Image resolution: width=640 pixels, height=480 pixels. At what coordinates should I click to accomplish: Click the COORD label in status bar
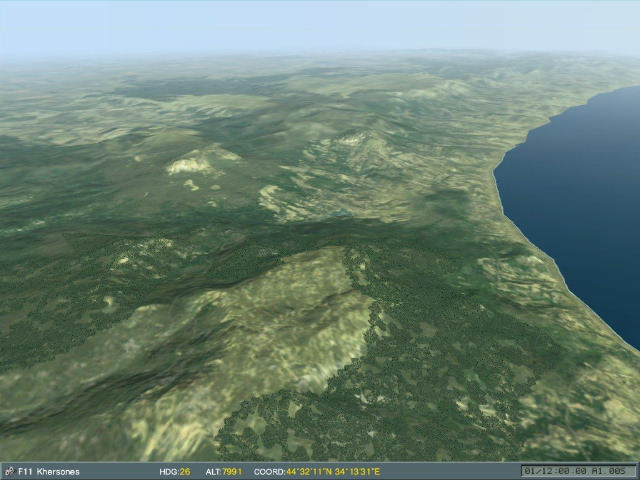click(269, 471)
